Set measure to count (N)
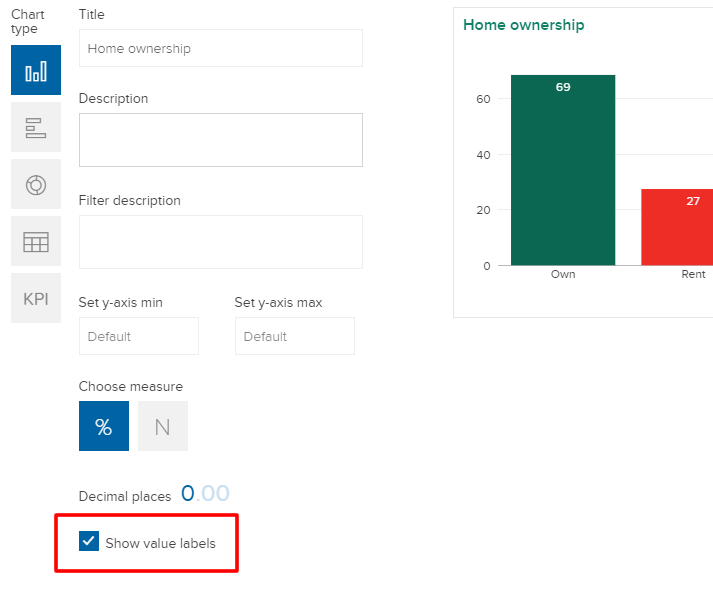 162,427
